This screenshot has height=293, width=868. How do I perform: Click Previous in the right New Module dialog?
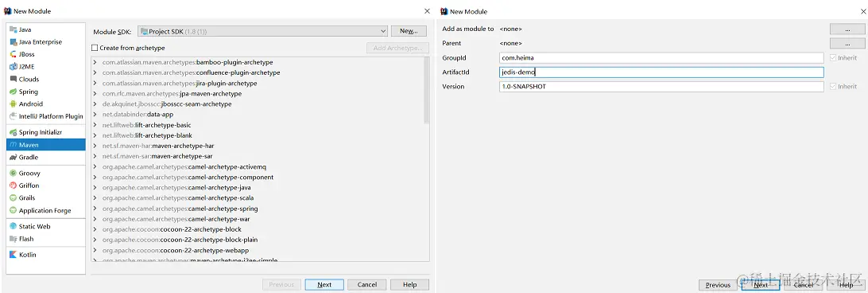[x=718, y=285]
